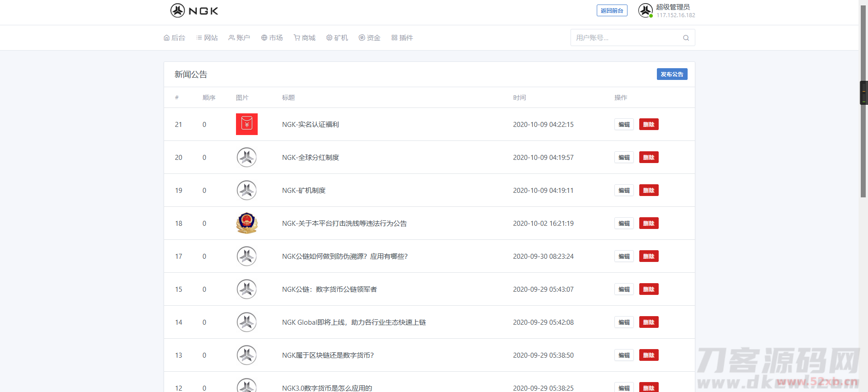Expand the 账户 accounts menu
The height and width of the screenshot is (392, 868).
pos(239,38)
